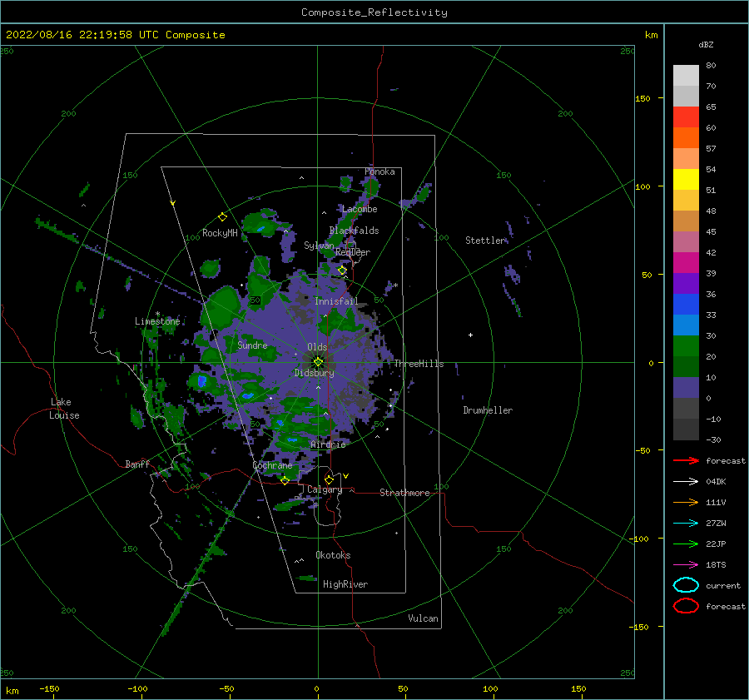Viewport: 749px width, 700px height.
Task: Click the Vulcan label
Action: tap(423, 618)
